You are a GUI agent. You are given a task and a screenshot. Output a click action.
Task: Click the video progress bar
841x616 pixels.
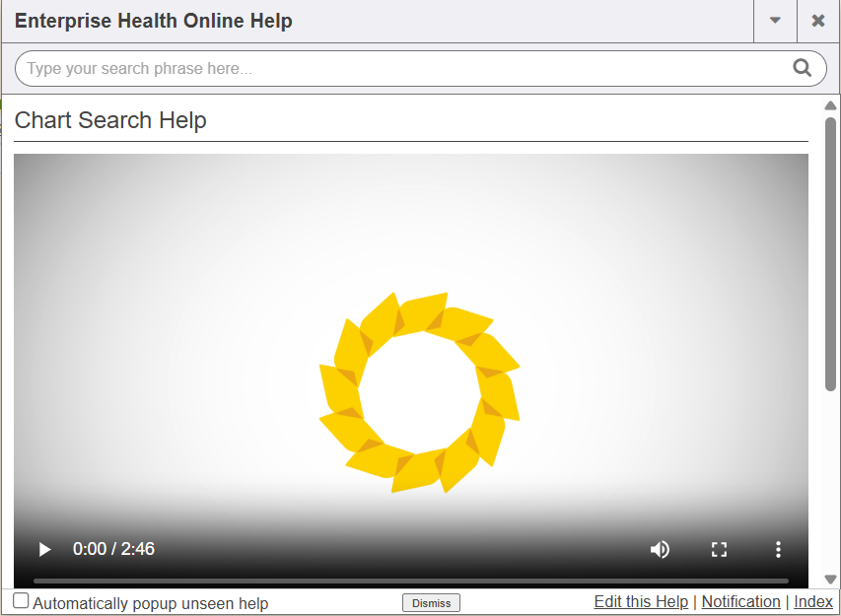coord(410,581)
